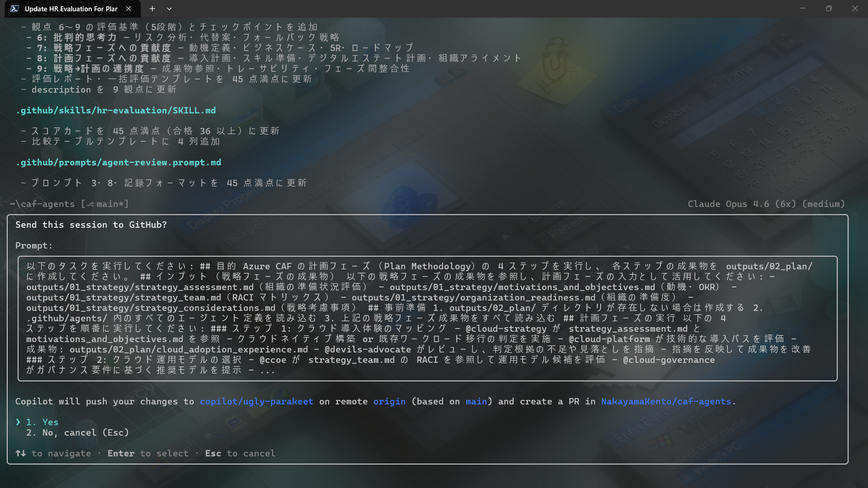Select option '1. Yes'
The width and height of the screenshot is (868, 488).
tap(42, 422)
